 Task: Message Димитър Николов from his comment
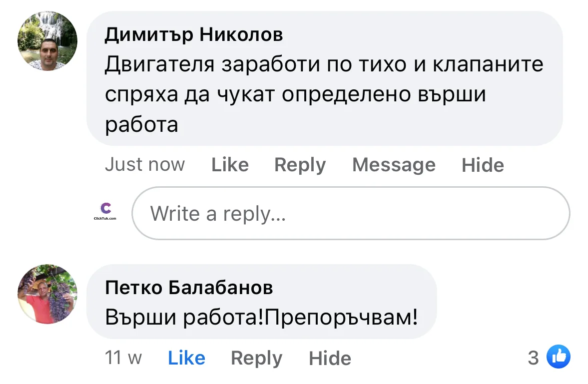[x=394, y=165]
